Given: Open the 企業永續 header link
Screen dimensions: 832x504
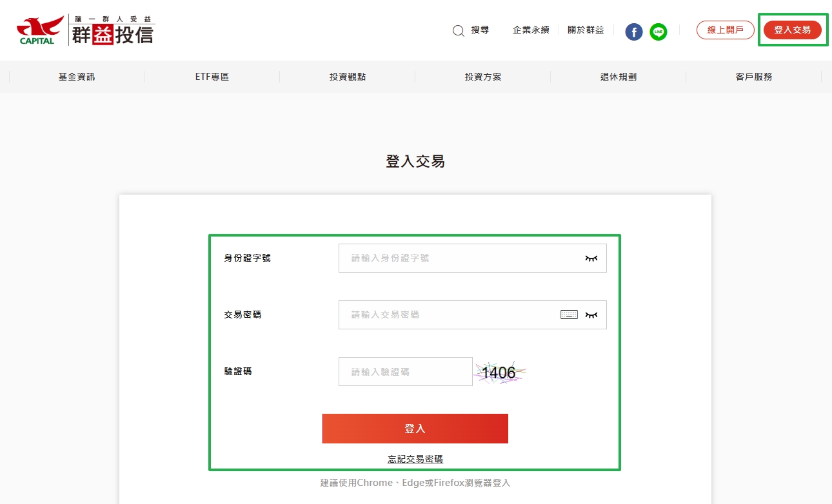Looking at the screenshot, I should point(531,30).
